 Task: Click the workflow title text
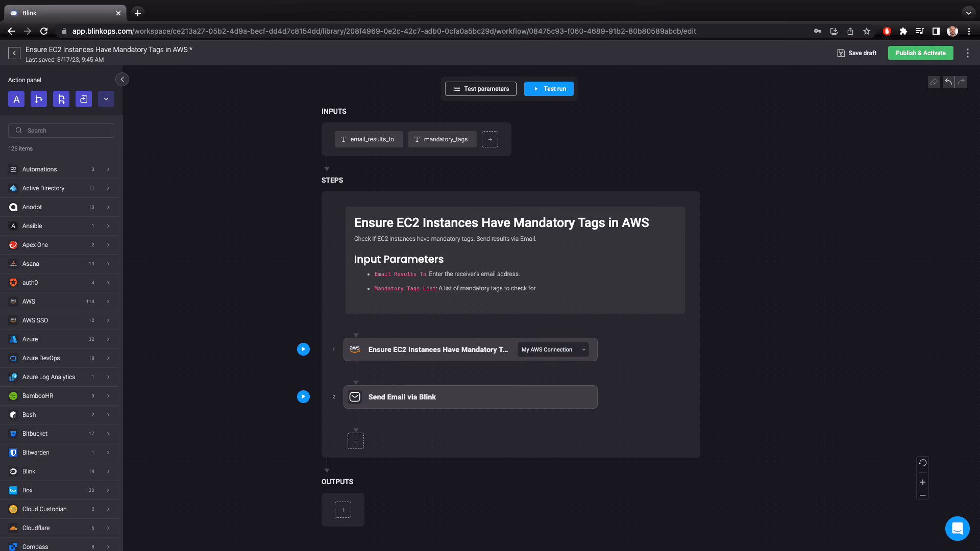109,49
